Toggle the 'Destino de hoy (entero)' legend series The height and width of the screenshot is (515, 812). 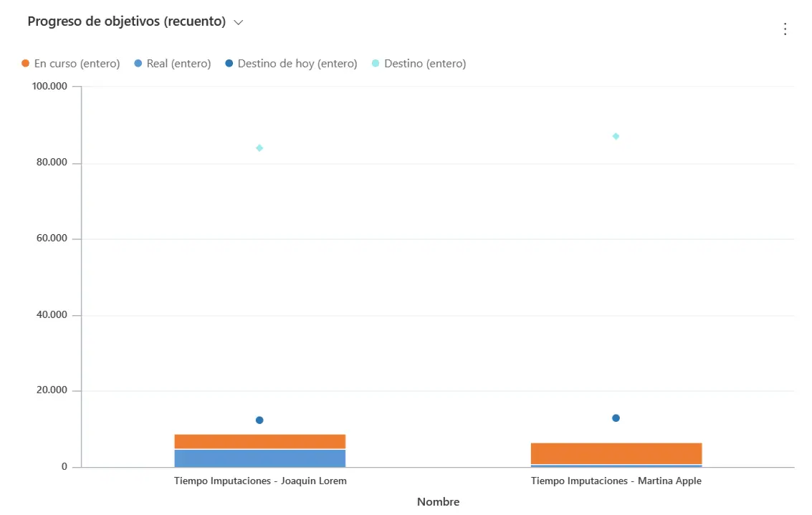(291, 64)
